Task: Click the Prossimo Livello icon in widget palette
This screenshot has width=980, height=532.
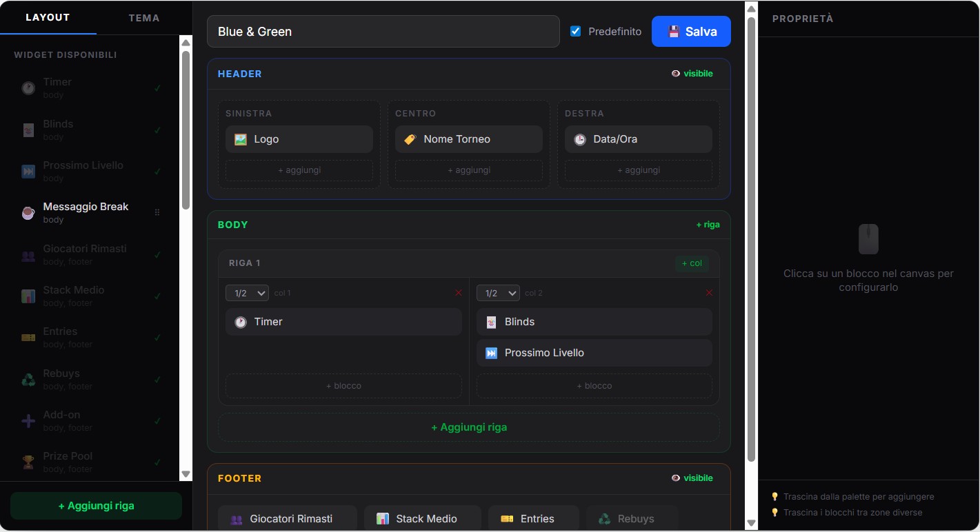Action: pos(28,172)
